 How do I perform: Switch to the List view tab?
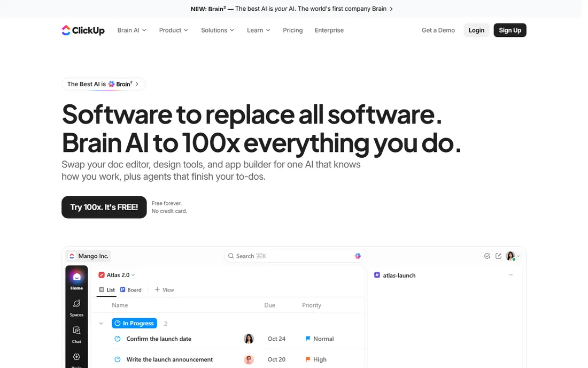106,289
